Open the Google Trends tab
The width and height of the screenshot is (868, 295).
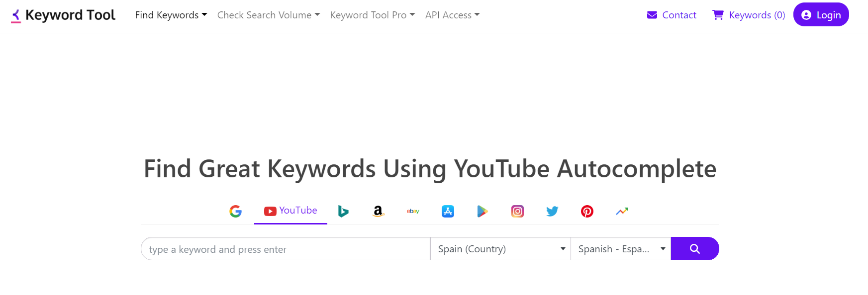pos(622,211)
